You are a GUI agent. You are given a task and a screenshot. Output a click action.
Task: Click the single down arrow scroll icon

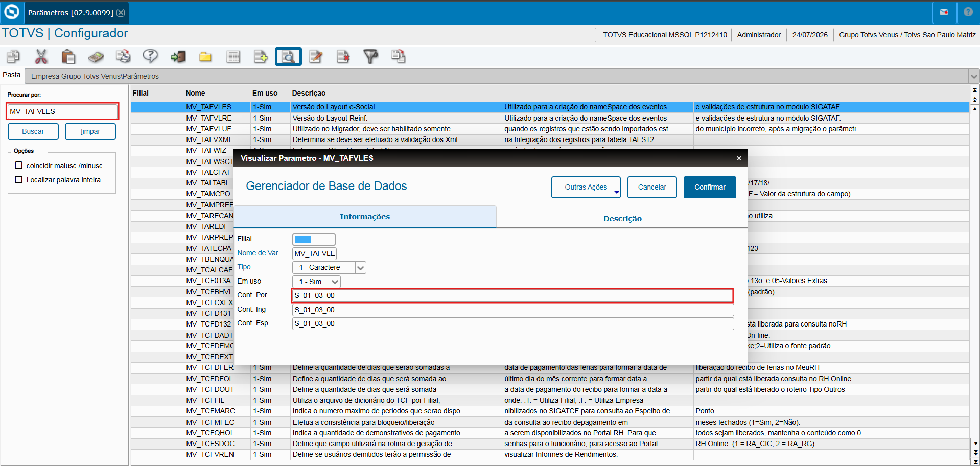coord(975,444)
